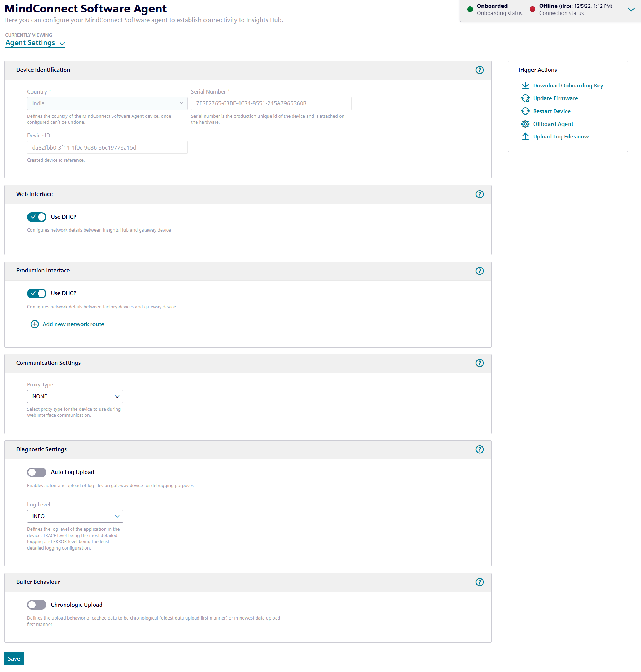The height and width of the screenshot is (672, 641).
Task: Expand the Agent Settings view selector
Action: tap(35, 43)
